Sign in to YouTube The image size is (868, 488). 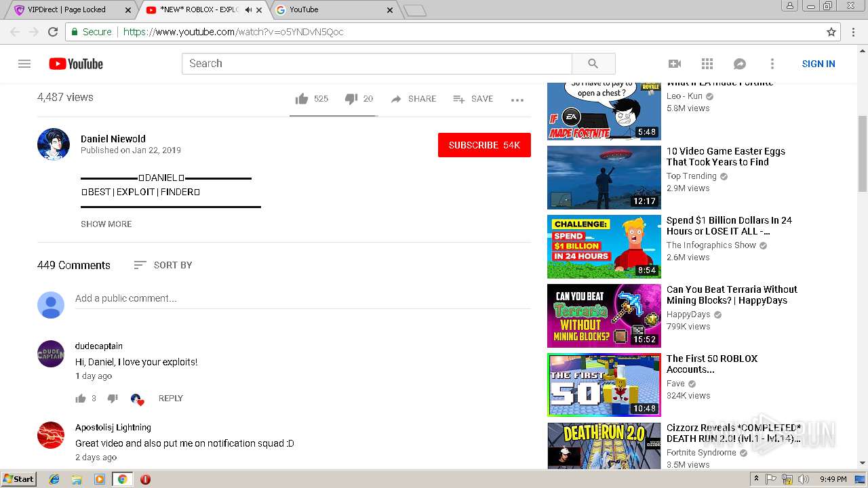pyautogui.click(x=818, y=64)
